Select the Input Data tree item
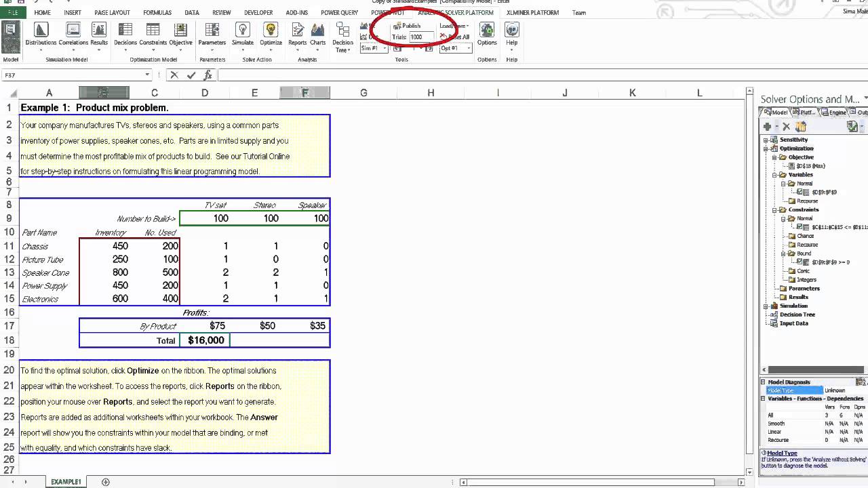 [x=793, y=323]
